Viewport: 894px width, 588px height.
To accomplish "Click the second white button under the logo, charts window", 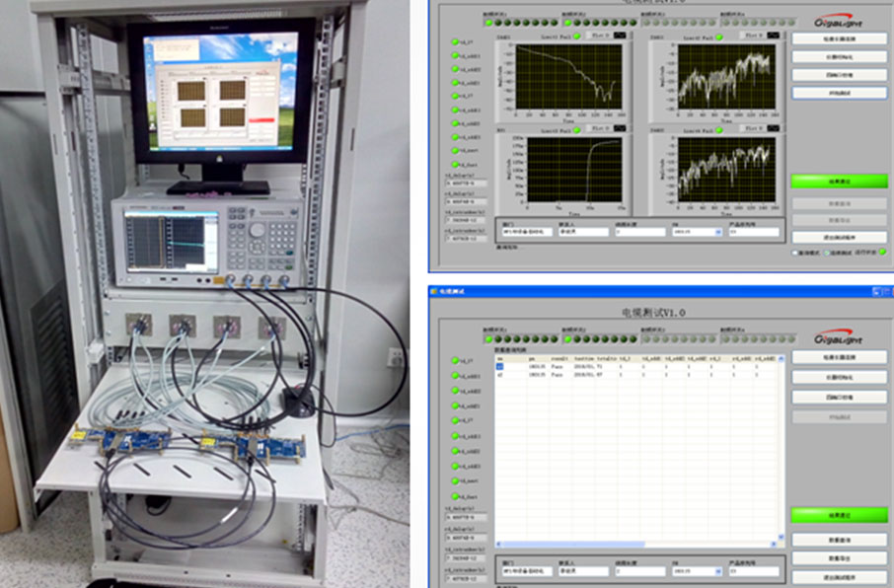I will point(840,57).
